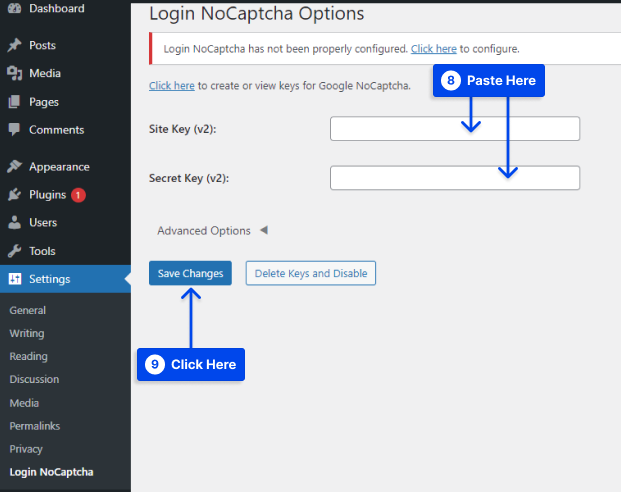Open Writing settings submenu
The image size is (621, 492).
coord(27,333)
